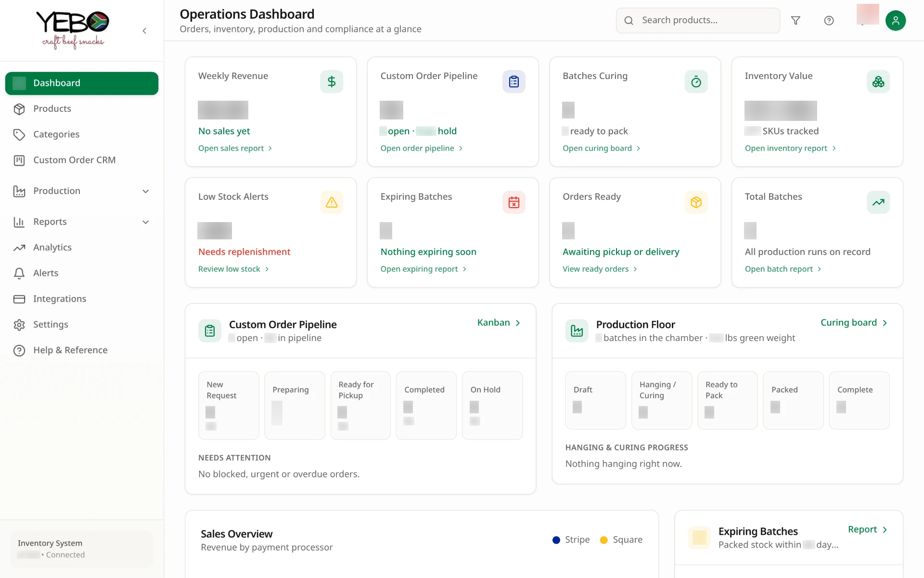Viewport: 924px width, 578px height.
Task: Select the Draft production stage
Action: click(596, 400)
